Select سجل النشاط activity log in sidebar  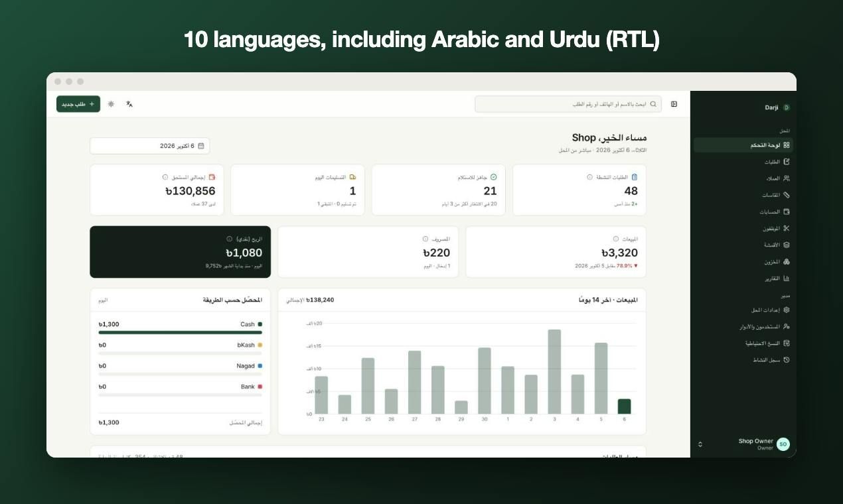pos(743,360)
